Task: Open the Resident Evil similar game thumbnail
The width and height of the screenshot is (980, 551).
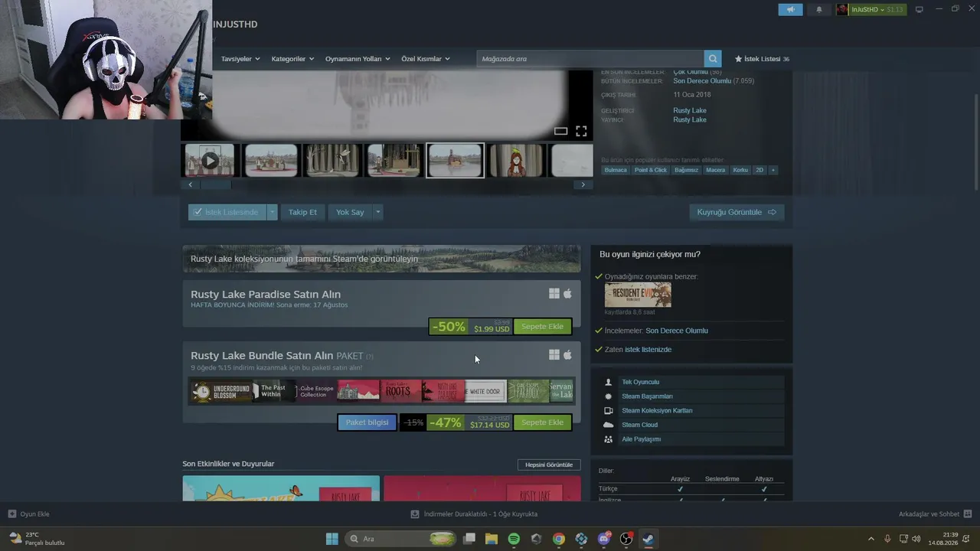Action: tap(638, 295)
